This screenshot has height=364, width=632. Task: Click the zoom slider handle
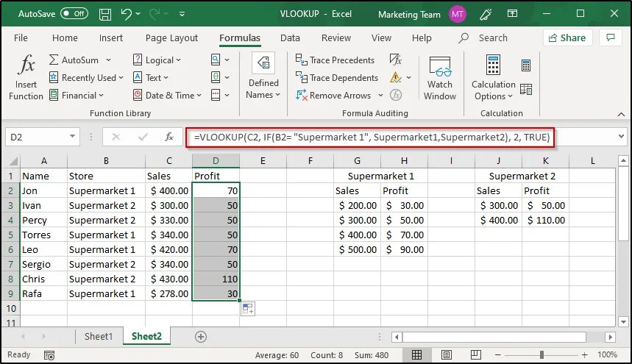pyautogui.click(x=542, y=354)
